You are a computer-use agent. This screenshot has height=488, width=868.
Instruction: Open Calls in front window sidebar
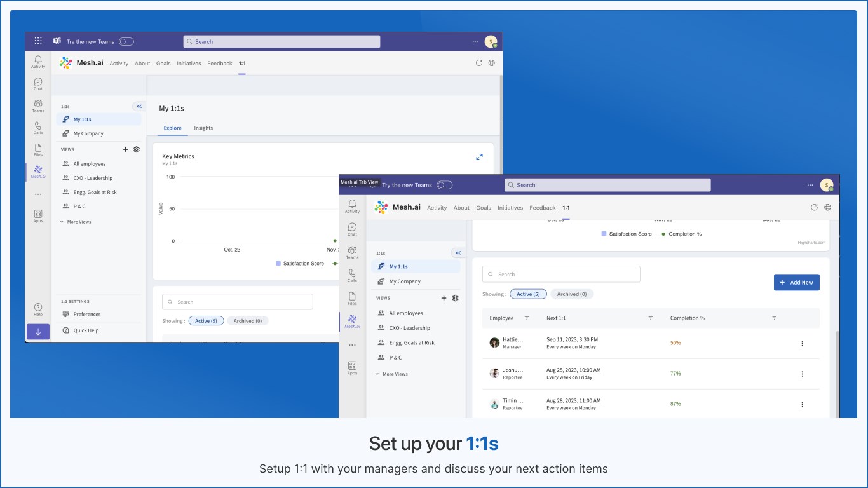[x=352, y=275]
